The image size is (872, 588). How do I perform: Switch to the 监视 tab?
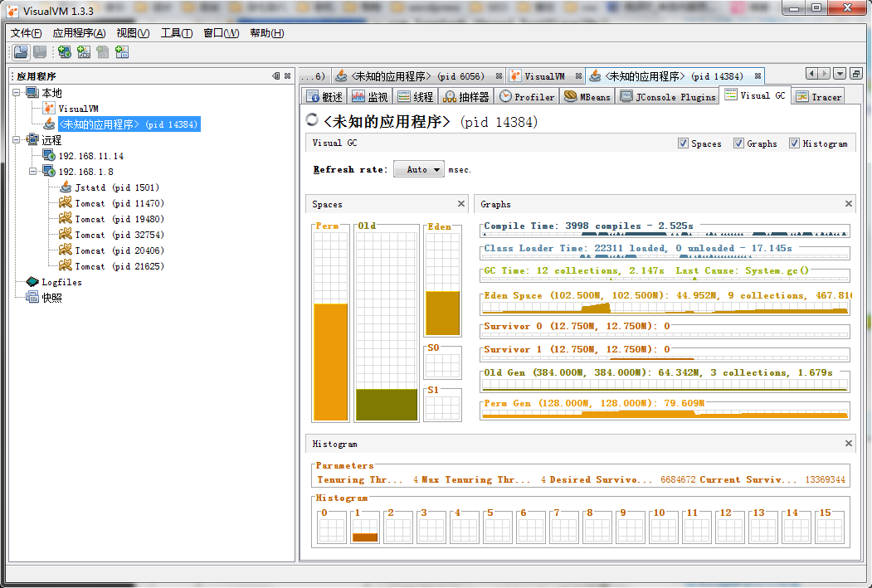click(370, 96)
